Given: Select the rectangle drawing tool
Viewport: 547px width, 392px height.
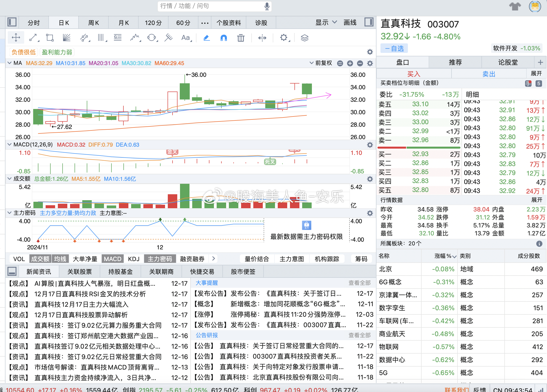Looking at the screenshot, I should point(50,38).
